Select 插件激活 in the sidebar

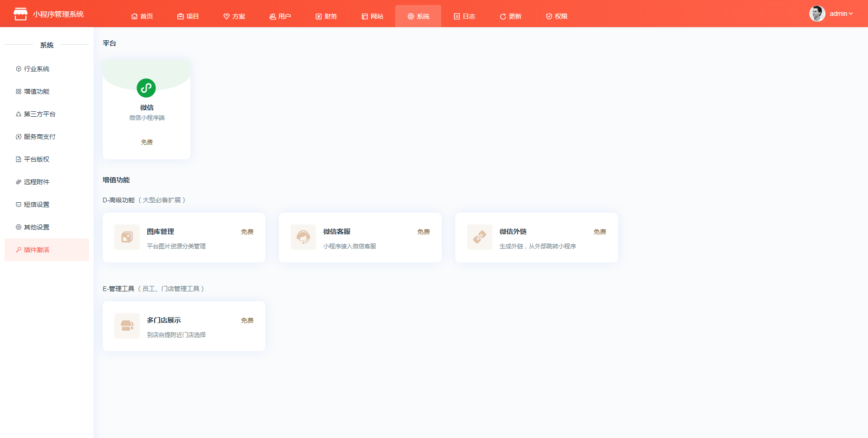tap(47, 250)
